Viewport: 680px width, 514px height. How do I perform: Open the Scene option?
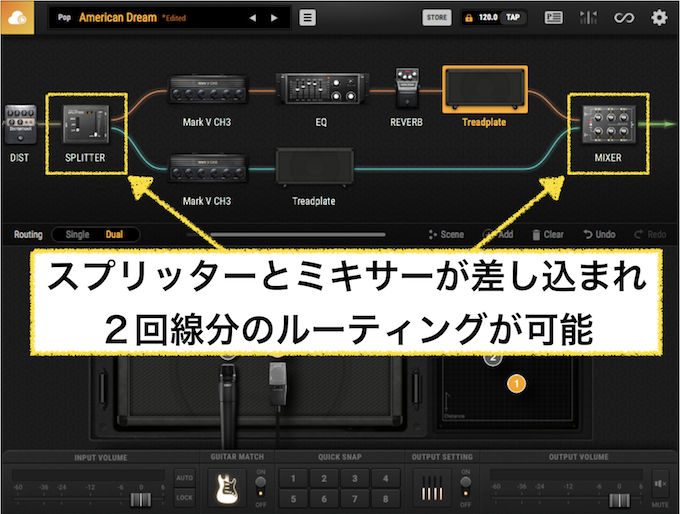coord(446,234)
